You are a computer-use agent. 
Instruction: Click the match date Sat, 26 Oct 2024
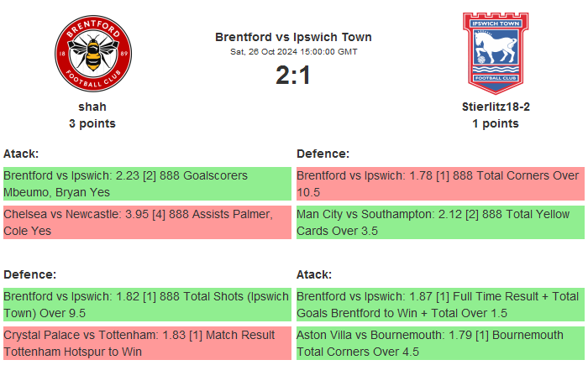(293, 52)
